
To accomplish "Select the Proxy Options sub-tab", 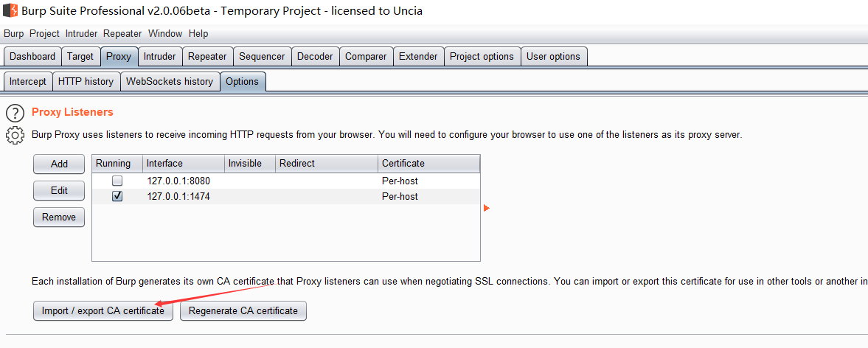I will tap(243, 81).
